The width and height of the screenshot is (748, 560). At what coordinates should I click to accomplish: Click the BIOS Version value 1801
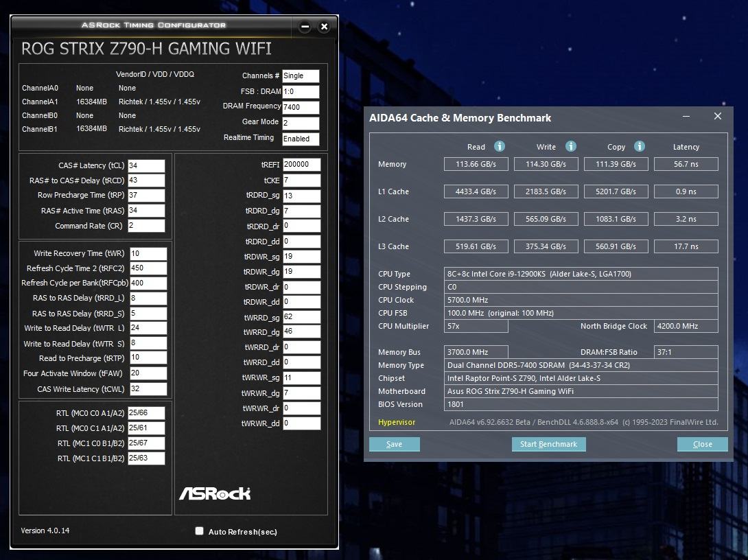pos(581,404)
